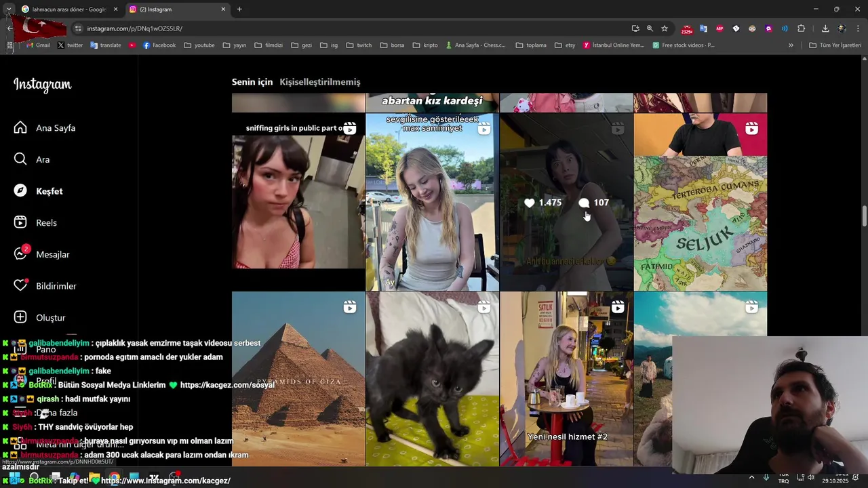Click install app icon in address bar
Screen dimensions: 868x488
[635, 28]
